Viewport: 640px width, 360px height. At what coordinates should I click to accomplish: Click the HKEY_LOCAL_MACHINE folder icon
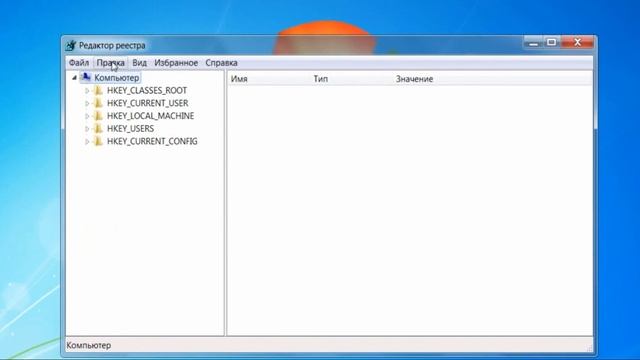pyautogui.click(x=98, y=116)
